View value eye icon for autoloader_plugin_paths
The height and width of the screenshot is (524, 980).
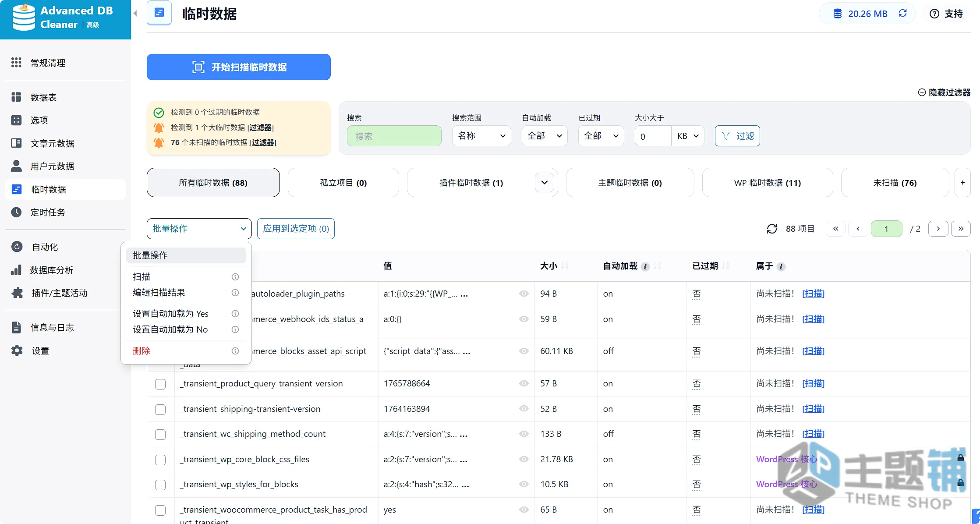click(x=524, y=294)
